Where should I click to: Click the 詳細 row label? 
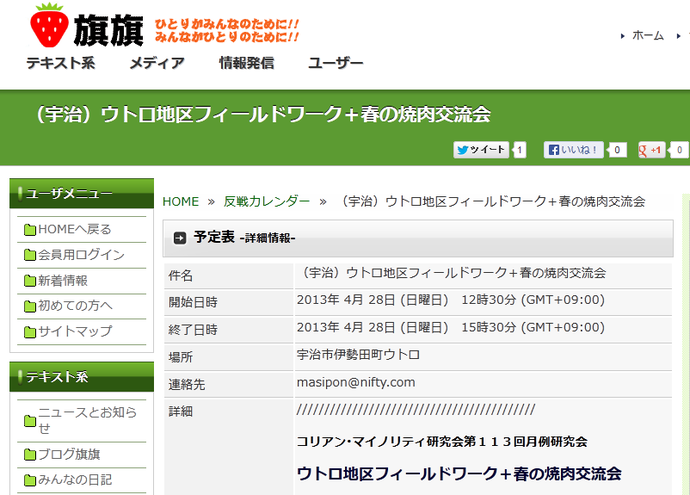(181, 412)
